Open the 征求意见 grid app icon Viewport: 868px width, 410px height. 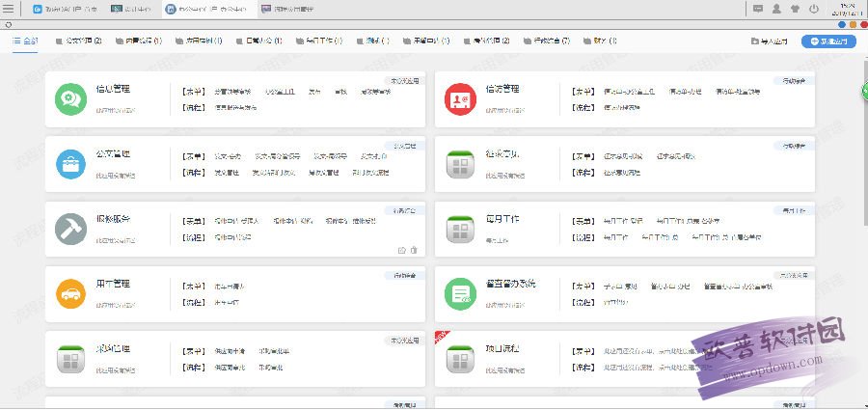(460, 164)
